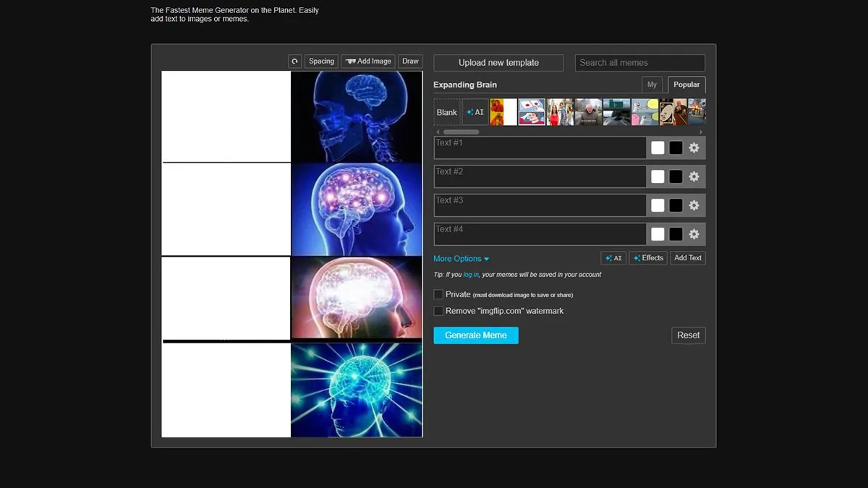Choose the Distracted Boyfriend template thumbnail
The image size is (868, 488).
[x=560, y=112]
